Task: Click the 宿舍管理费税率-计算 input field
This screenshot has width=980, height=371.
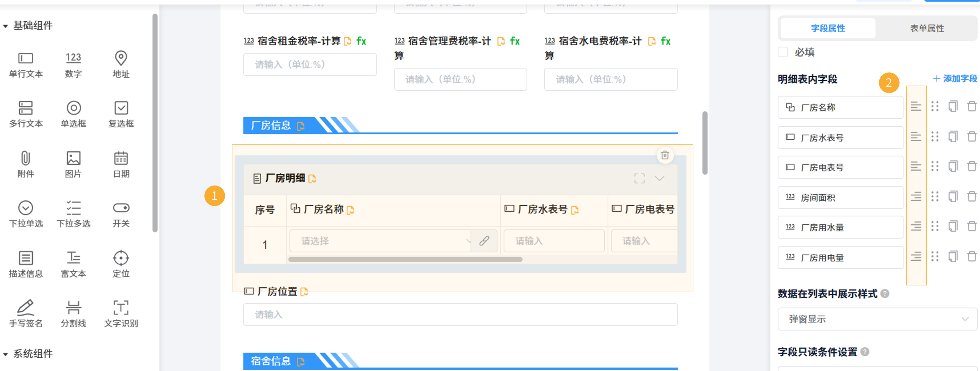Action: pos(460,79)
